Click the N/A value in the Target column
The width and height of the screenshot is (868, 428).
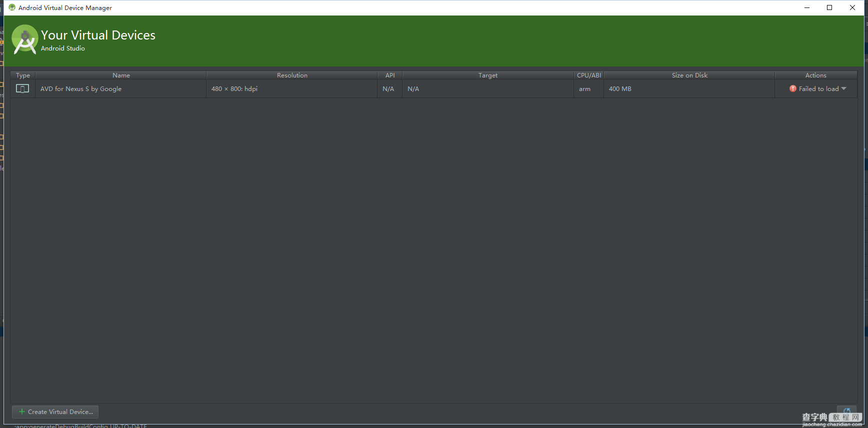[413, 89]
